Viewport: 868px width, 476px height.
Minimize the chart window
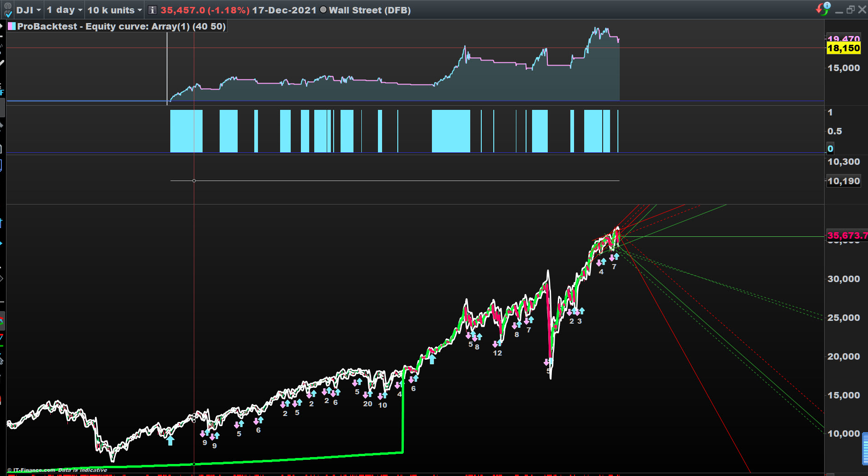point(839,10)
